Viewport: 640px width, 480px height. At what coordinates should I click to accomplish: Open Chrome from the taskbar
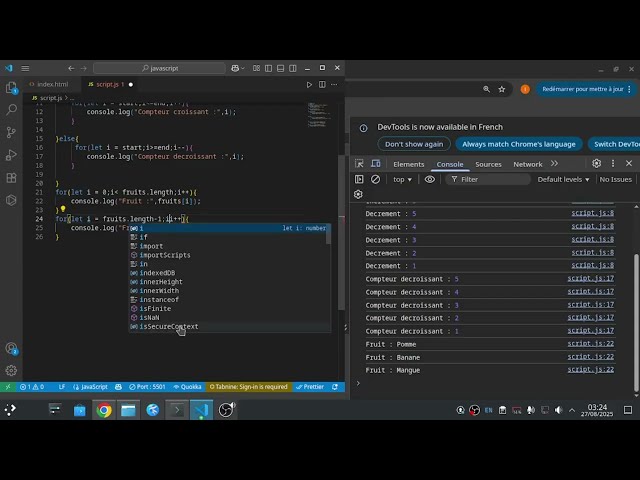pos(104,410)
